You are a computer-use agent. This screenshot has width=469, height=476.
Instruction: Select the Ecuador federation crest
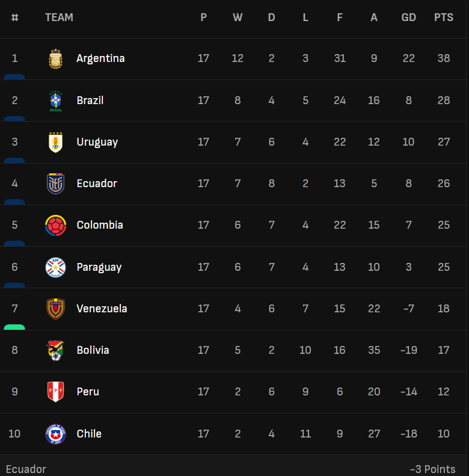click(x=55, y=184)
